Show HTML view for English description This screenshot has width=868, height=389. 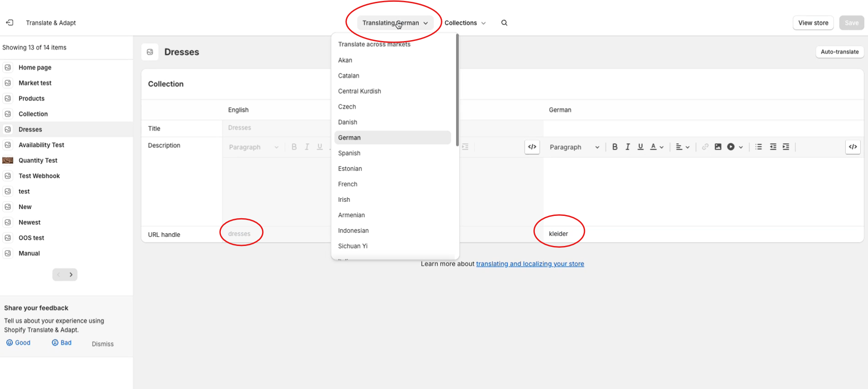(x=532, y=147)
